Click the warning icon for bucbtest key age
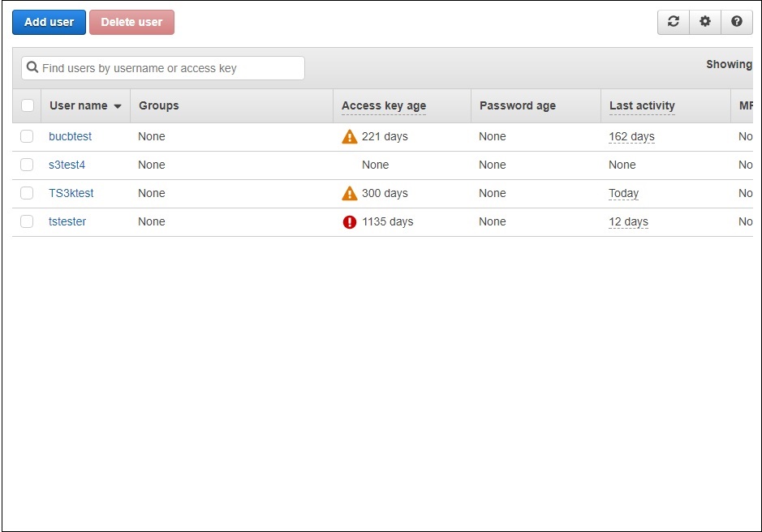The width and height of the screenshot is (762, 532). point(350,137)
